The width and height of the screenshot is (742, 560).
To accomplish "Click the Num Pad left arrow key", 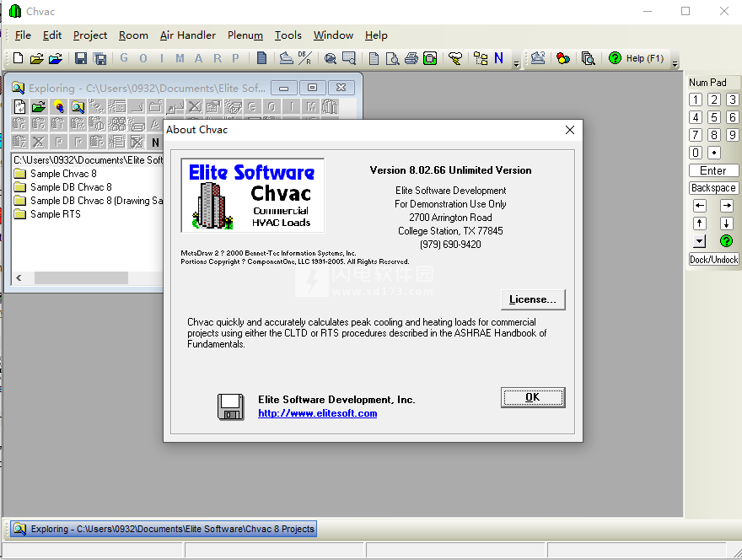I will (699, 206).
